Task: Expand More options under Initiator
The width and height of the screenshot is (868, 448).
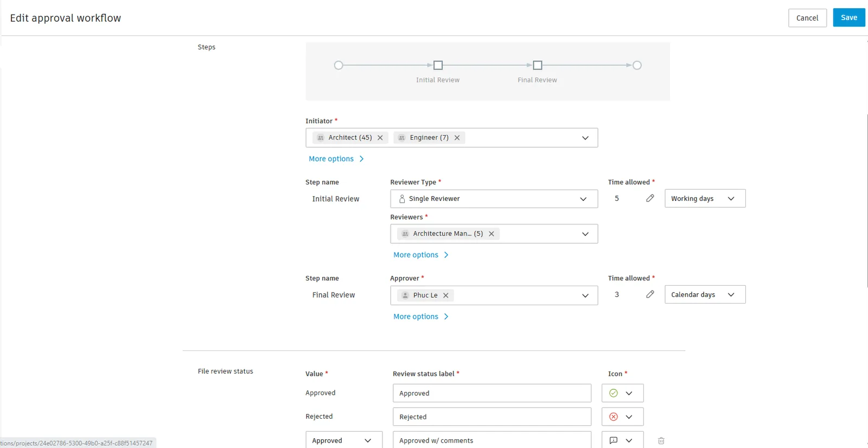Action: (x=336, y=159)
